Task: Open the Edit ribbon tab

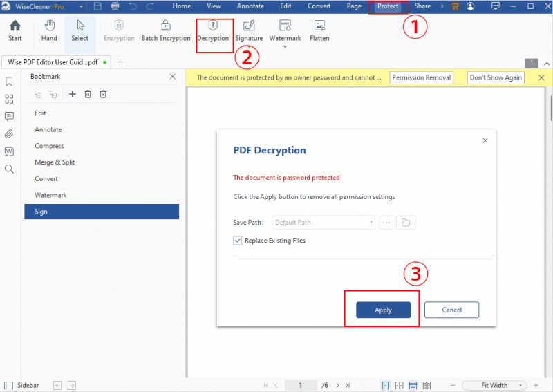Action: tap(285, 6)
